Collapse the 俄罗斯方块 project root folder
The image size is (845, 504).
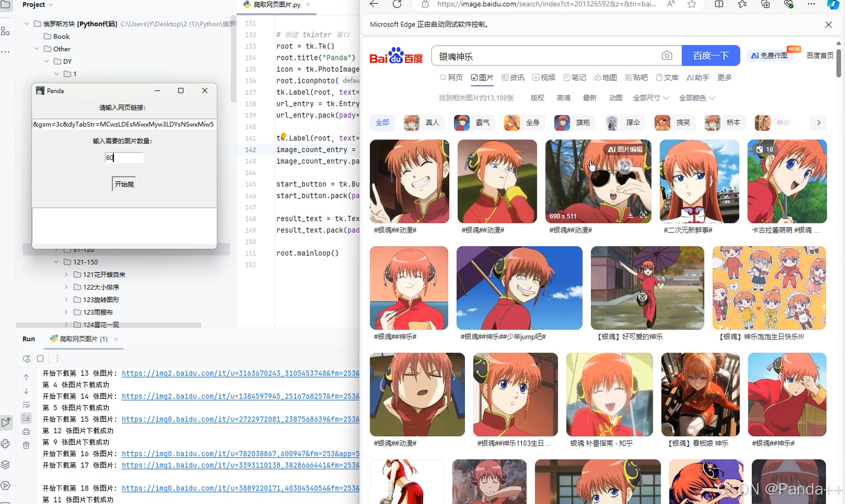point(27,24)
